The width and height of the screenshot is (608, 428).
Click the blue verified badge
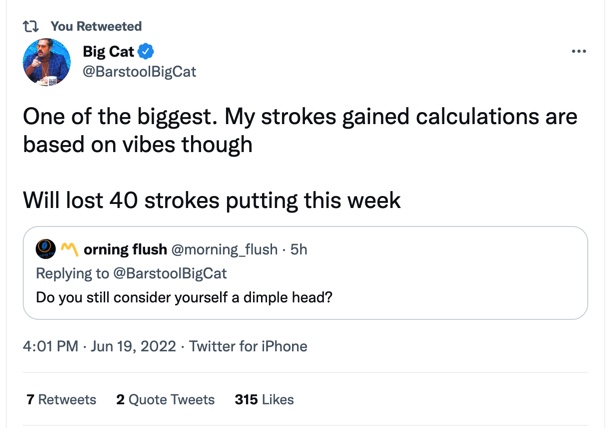click(145, 51)
